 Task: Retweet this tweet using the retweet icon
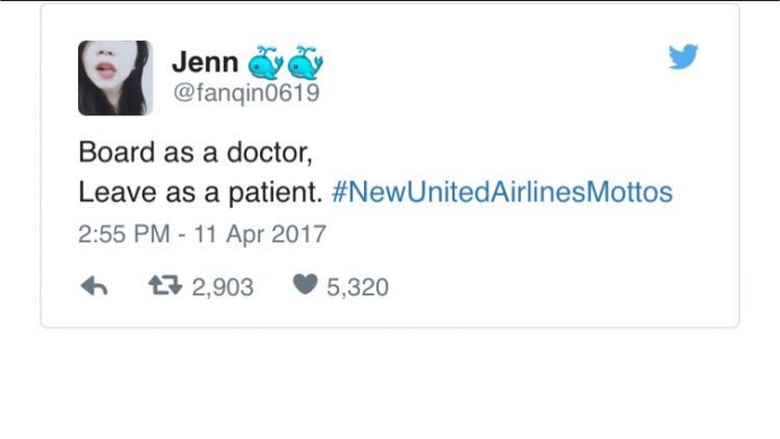pyautogui.click(x=165, y=286)
